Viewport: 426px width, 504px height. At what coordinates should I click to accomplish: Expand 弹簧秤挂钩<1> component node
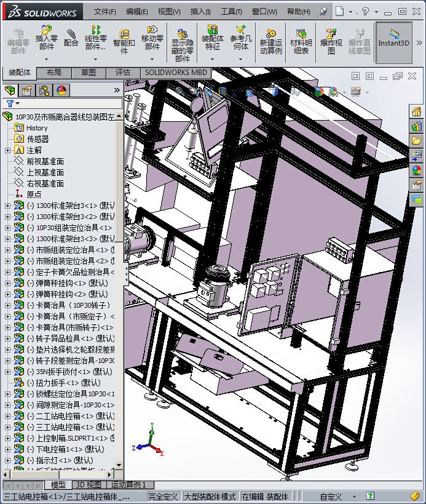[x=8, y=283]
